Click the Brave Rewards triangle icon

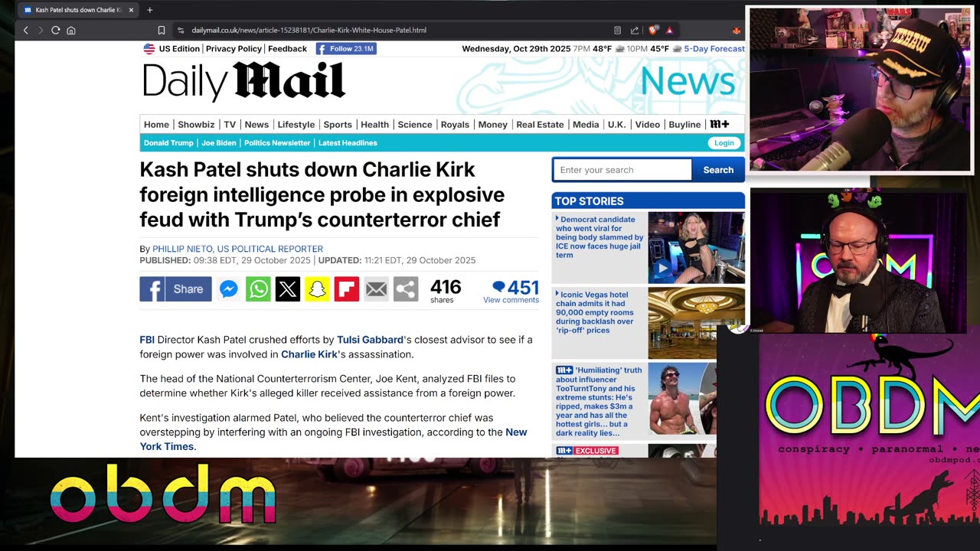coord(669,31)
